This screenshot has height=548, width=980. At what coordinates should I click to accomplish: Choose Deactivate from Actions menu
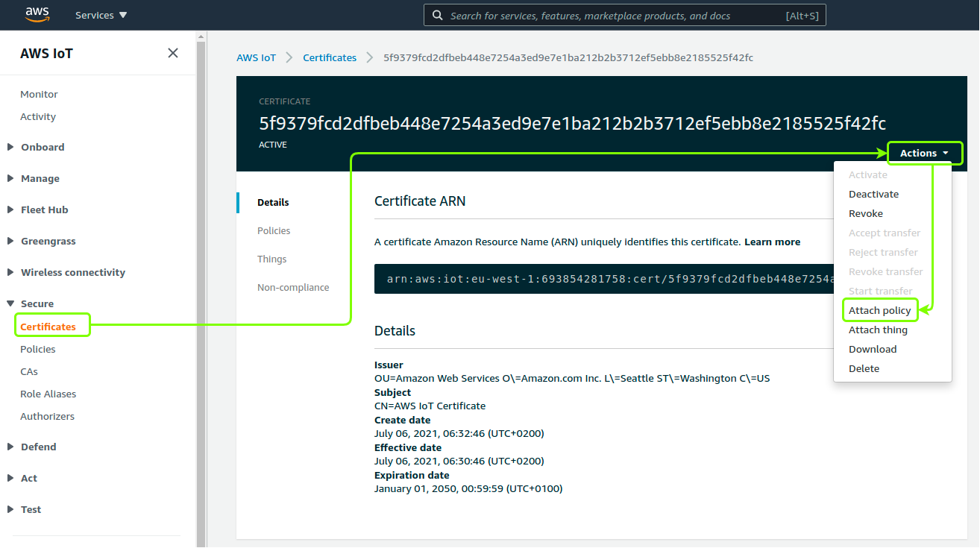pos(873,194)
